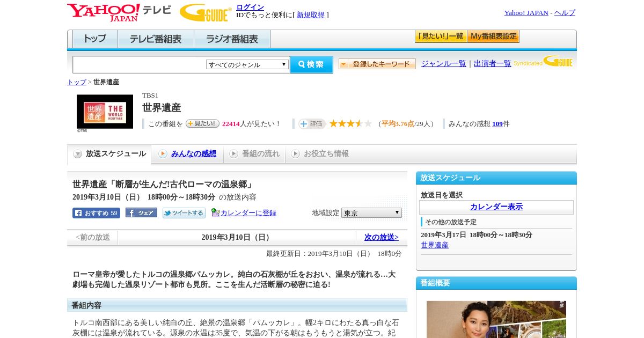
Task: Click the Yahoo! JAPAN テレビ logo
Action: 119,12
